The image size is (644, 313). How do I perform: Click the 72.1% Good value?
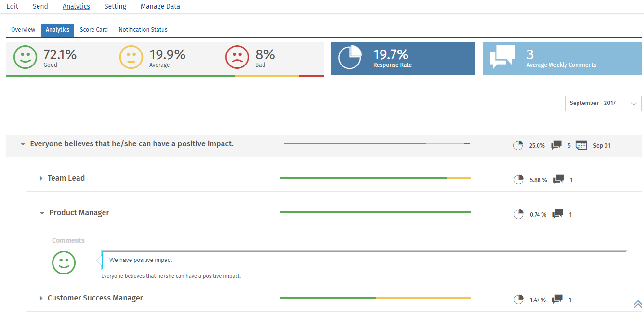pyautogui.click(x=60, y=54)
